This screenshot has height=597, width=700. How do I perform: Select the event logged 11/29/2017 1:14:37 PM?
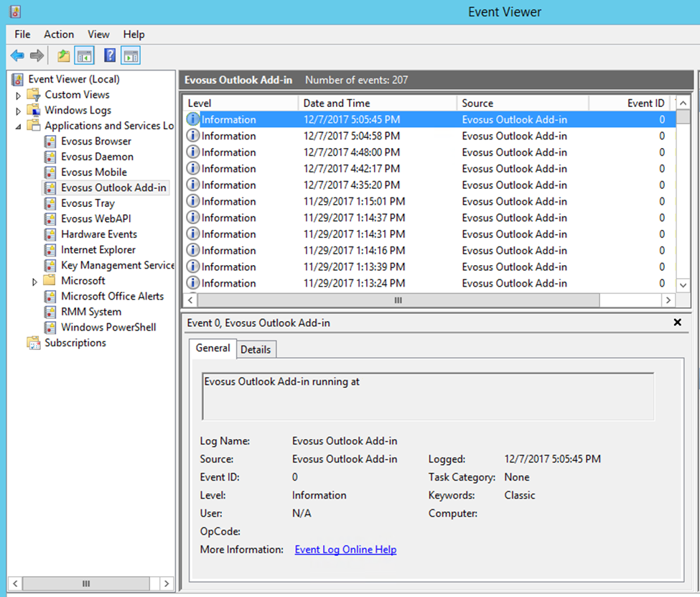(430, 218)
